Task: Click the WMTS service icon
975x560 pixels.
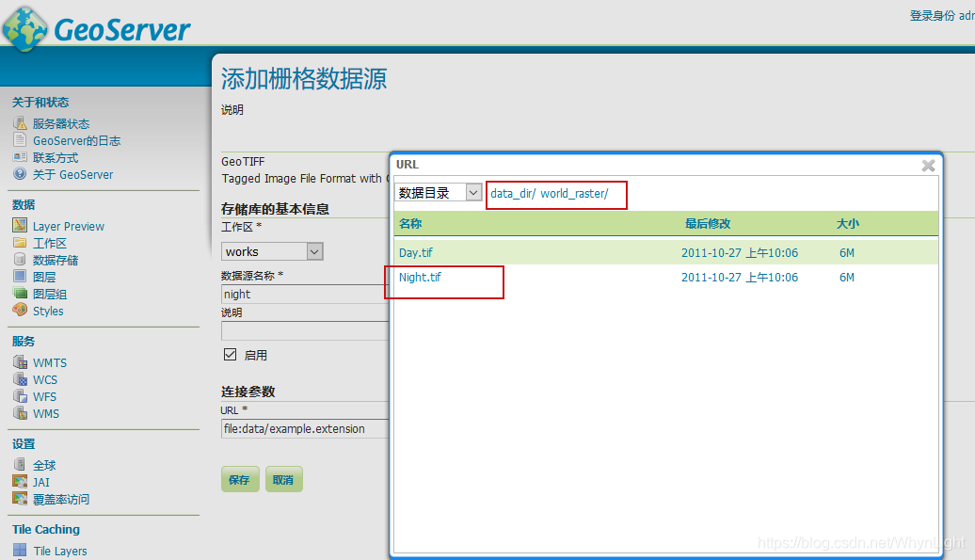Action: click(20, 361)
